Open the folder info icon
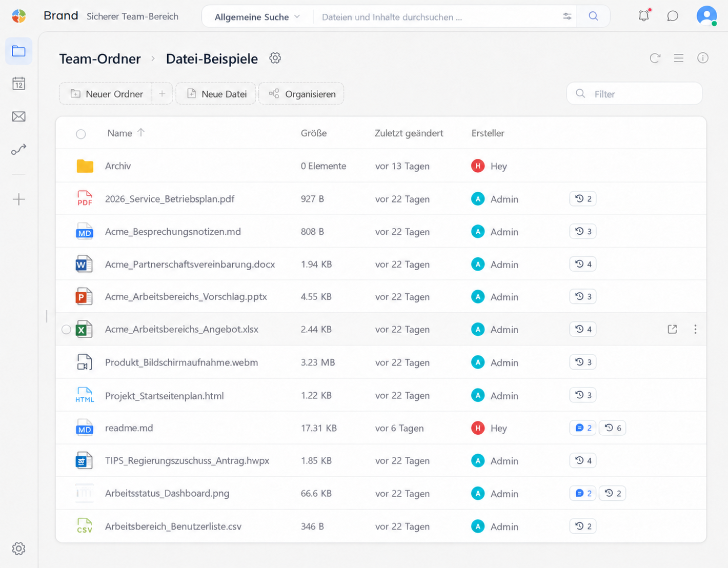This screenshot has width=728, height=568. click(703, 58)
